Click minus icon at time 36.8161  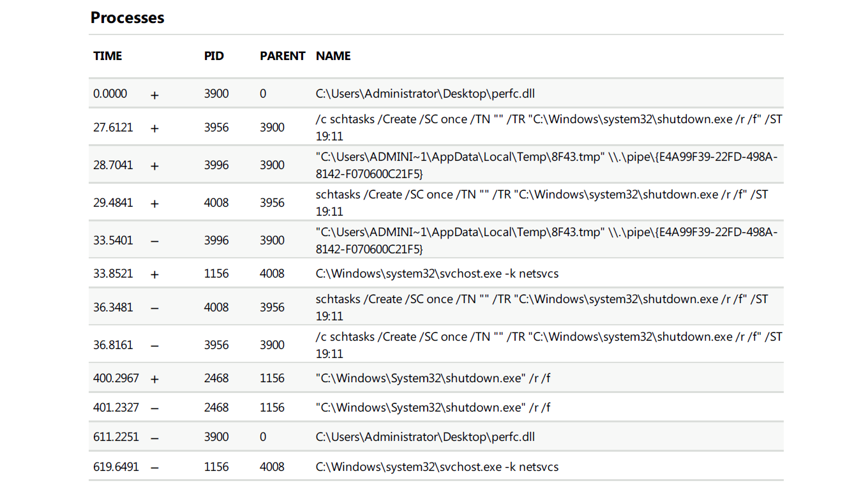point(154,346)
